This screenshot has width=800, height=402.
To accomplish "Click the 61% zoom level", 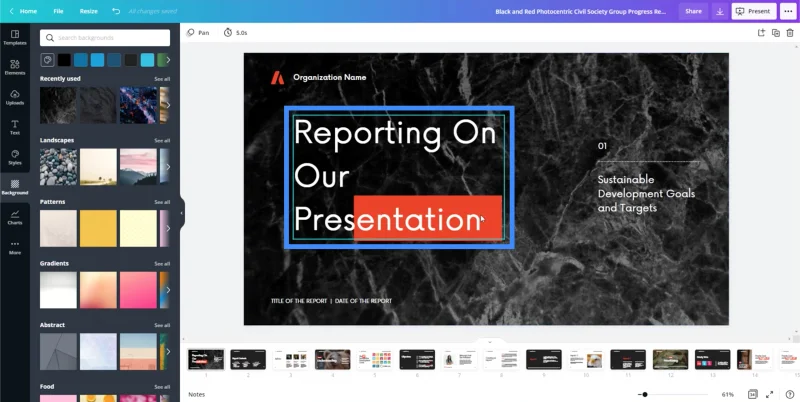I will [x=728, y=394].
